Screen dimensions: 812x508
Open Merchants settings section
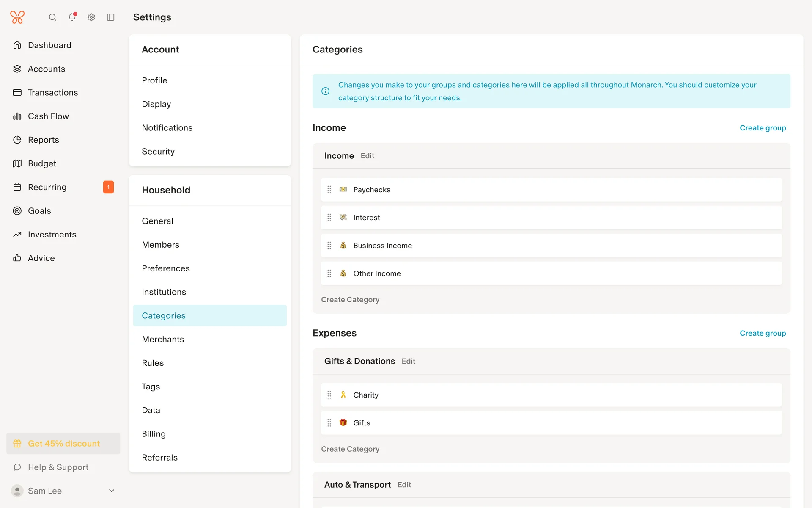tap(163, 339)
